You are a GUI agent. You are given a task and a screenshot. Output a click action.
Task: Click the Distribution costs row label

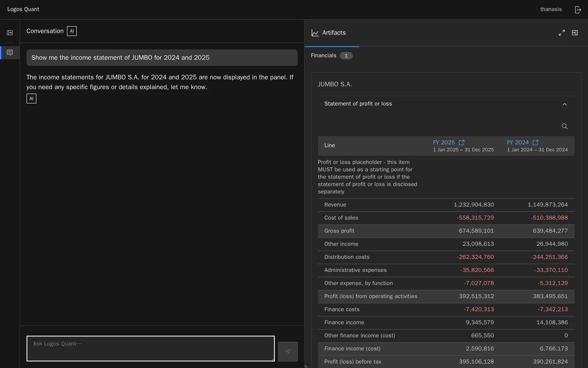pos(347,257)
